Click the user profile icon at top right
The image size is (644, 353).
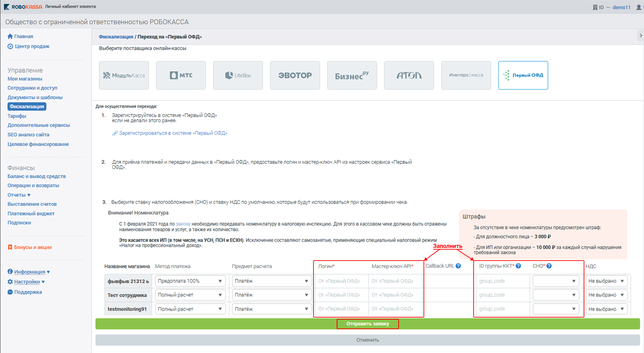[639, 7]
